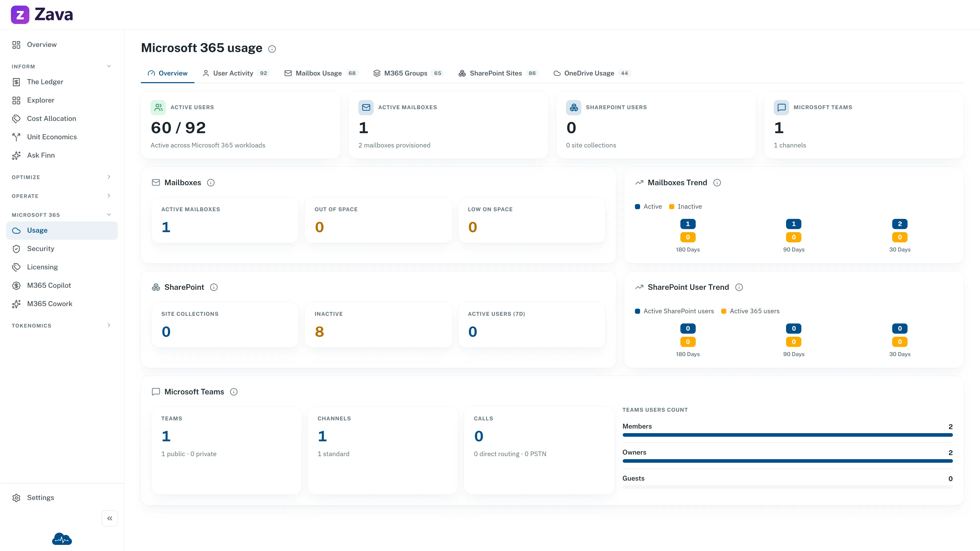Image resolution: width=980 pixels, height=551 pixels.
Task: Navigate to Unit Economics
Action: tap(62, 137)
